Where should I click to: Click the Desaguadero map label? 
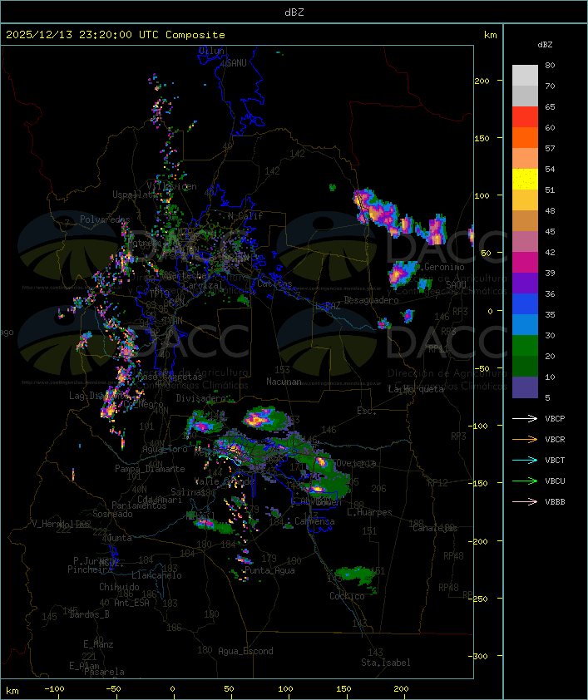(x=371, y=300)
